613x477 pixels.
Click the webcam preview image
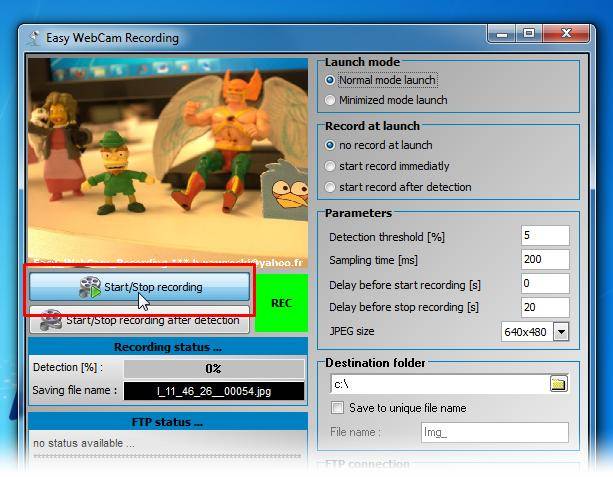pos(168,163)
